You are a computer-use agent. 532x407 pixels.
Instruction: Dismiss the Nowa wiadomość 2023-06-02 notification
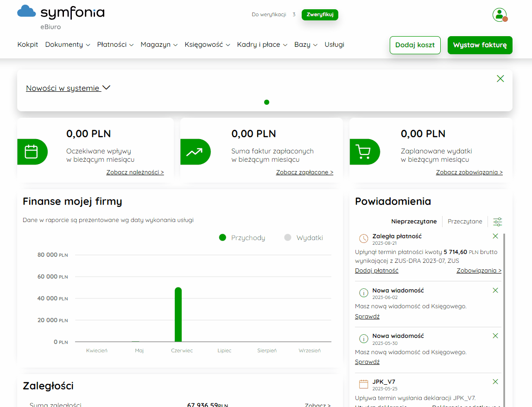[495, 290]
